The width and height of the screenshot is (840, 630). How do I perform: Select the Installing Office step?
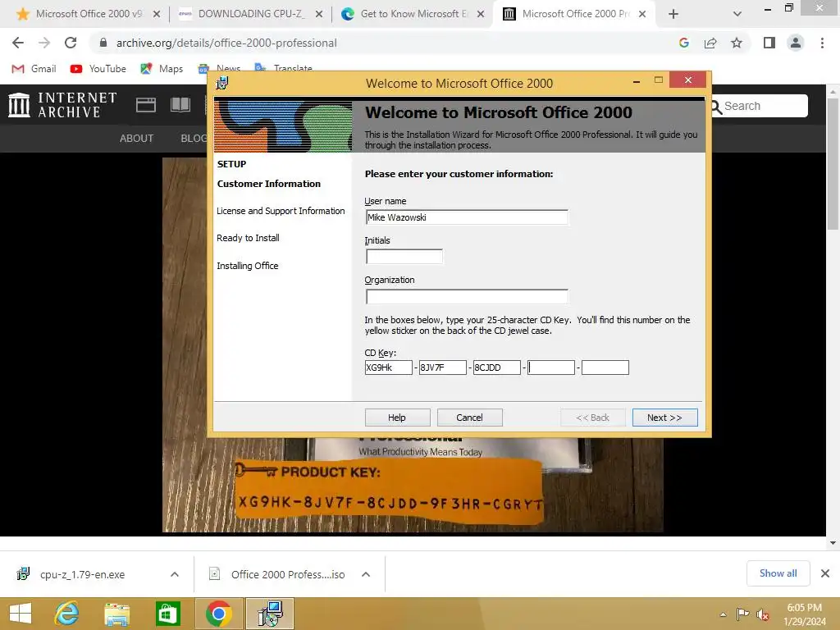point(248,266)
